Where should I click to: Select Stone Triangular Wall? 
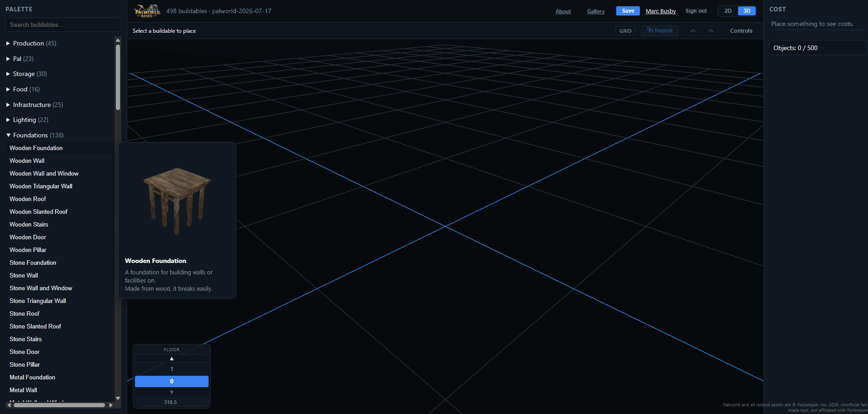[38, 301]
